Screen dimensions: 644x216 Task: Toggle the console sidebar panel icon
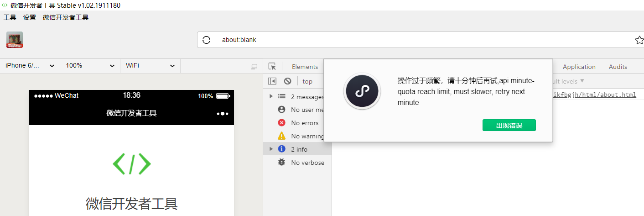pyautogui.click(x=272, y=81)
